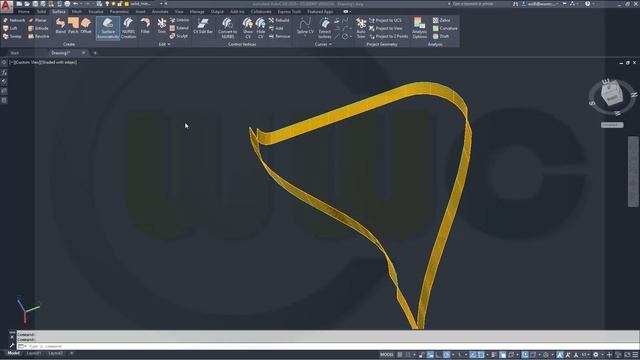Toggle Surface Associativity
This screenshot has width=640, height=360.
[108, 28]
